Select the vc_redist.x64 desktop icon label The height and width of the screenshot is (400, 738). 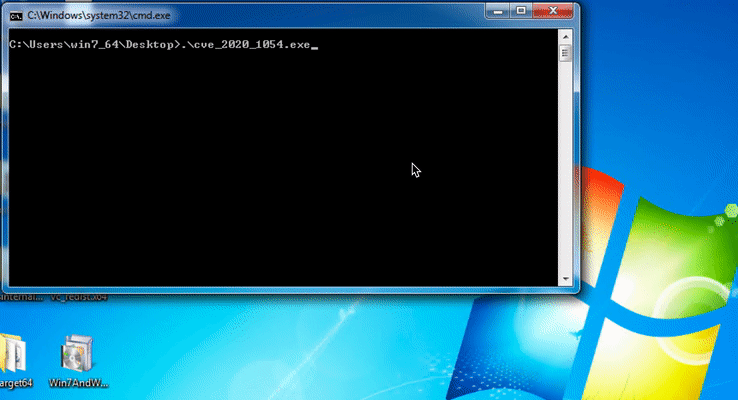(79, 297)
